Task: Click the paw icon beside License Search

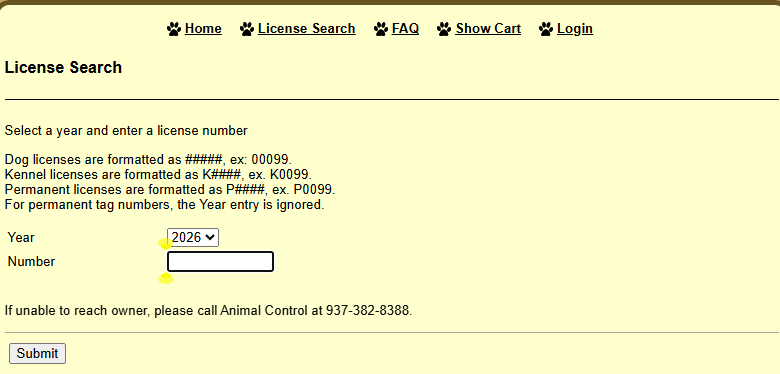Action: (x=247, y=29)
